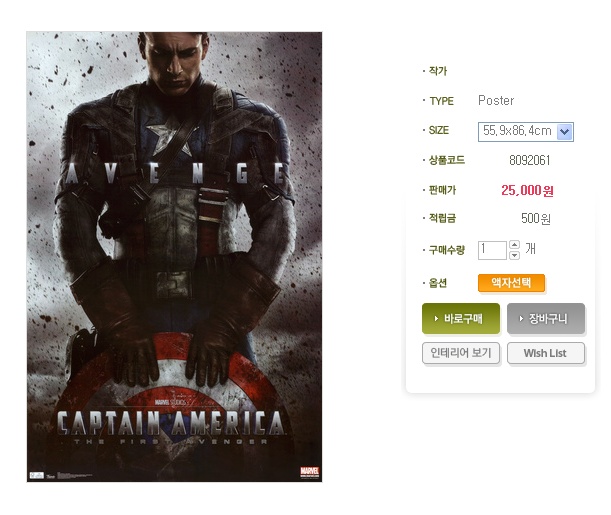Click the Marvel logo on the poster
The height and width of the screenshot is (515, 611).
(309, 472)
